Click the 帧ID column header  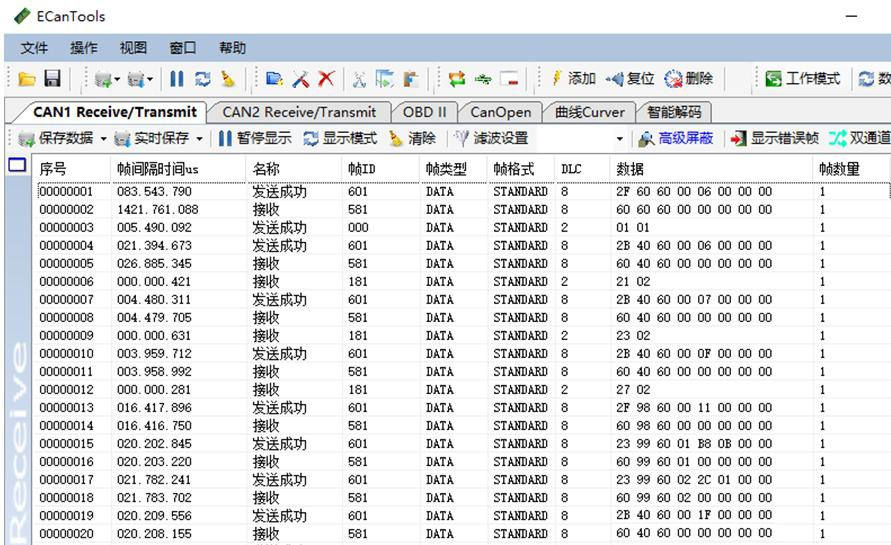coord(361,169)
